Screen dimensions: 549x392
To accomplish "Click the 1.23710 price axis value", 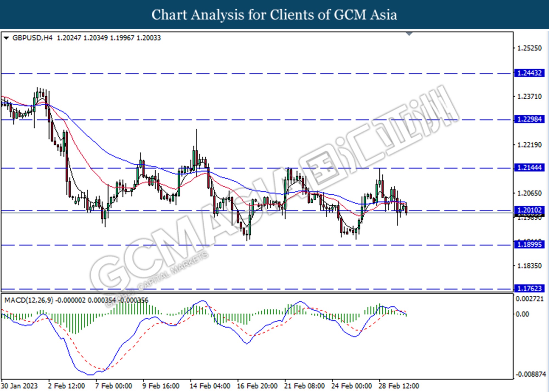I will coord(530,97).
